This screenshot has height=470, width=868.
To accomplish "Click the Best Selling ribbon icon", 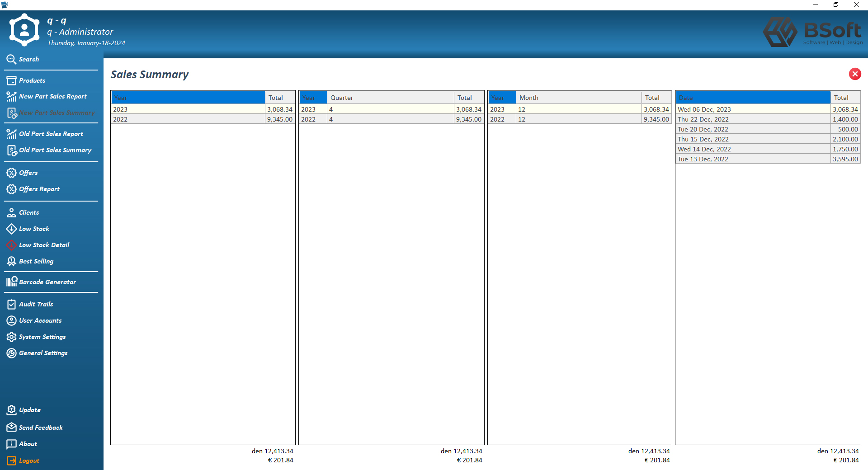I will (x=11, y=261).
